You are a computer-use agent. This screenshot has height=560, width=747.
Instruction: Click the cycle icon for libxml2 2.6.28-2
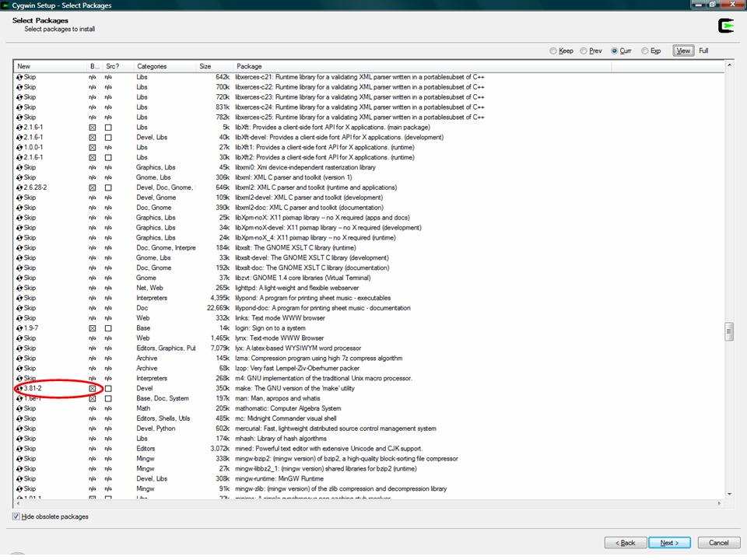click(x=20, y=187)
